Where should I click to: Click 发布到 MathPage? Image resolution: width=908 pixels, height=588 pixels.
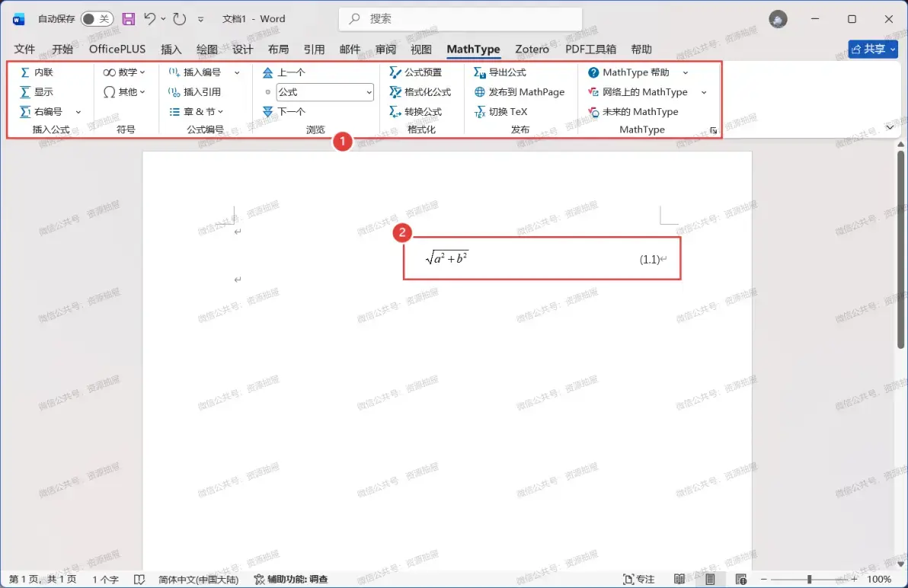tap(519, 92)
